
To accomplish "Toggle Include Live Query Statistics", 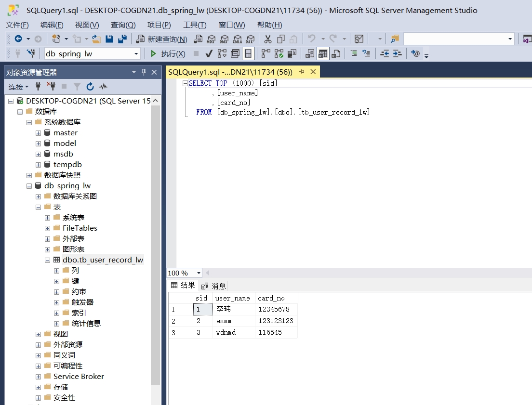I will tap(279, 53).
